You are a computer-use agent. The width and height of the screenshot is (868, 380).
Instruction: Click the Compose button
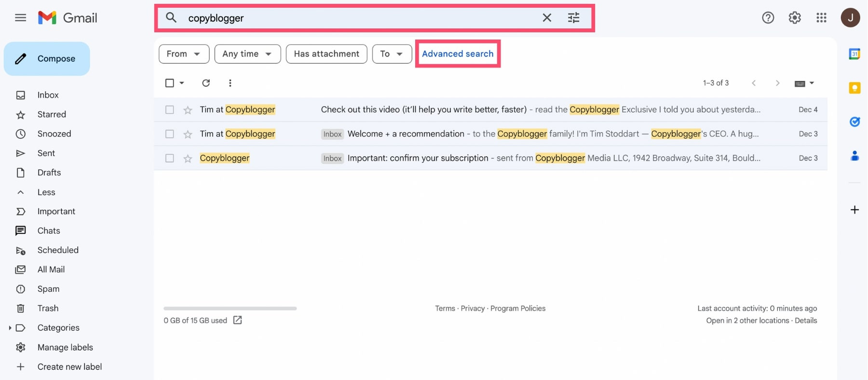click(x=47, y=59)
